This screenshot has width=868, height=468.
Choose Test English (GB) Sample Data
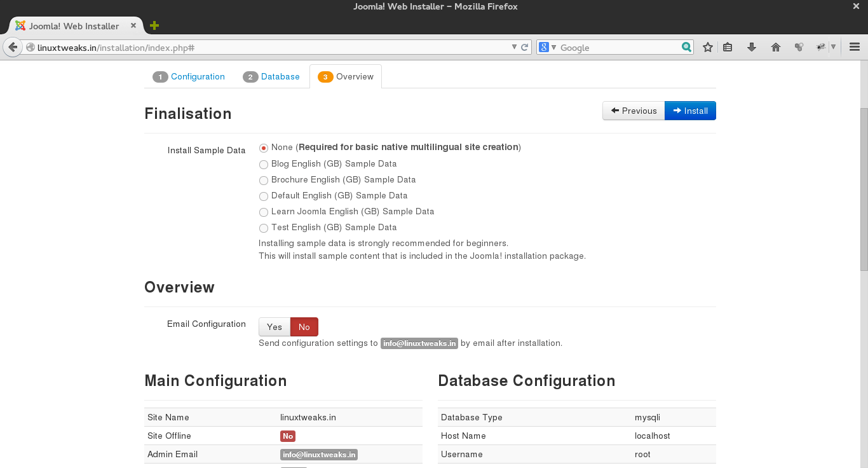tap(264, 228)
